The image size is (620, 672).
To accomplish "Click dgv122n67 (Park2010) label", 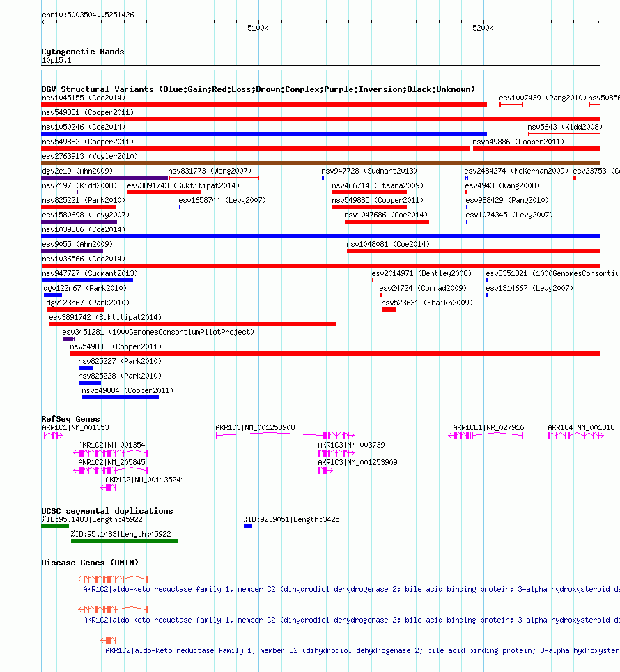I will (85, 288).
